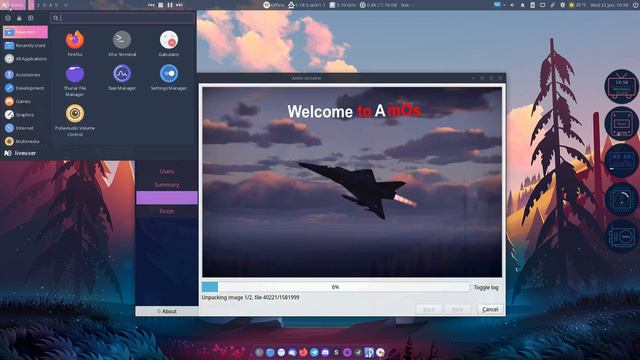Click the circular gauge widget on the desktop's right edge
Viewport: 640px width, 360px height.
(x=621, y=198)
